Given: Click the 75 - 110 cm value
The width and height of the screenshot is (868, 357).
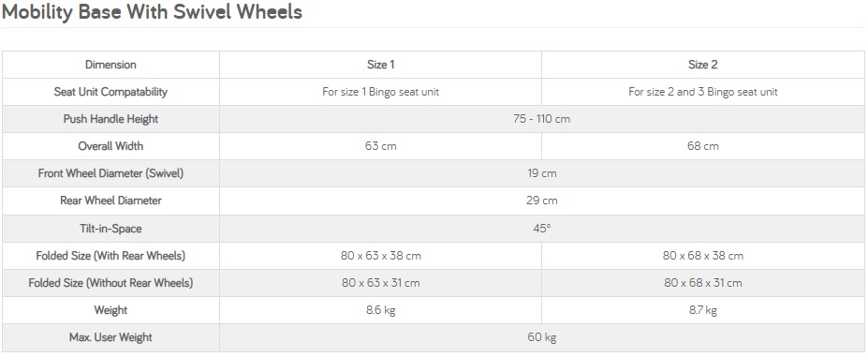Looking at the screenshot, I should [x=541, y=119].
